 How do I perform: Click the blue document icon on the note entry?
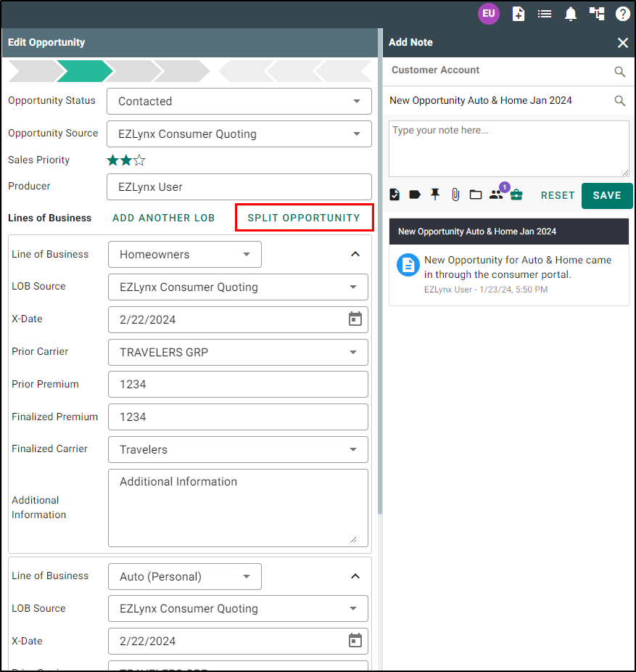pyautogui.click(x=408, y=266)
